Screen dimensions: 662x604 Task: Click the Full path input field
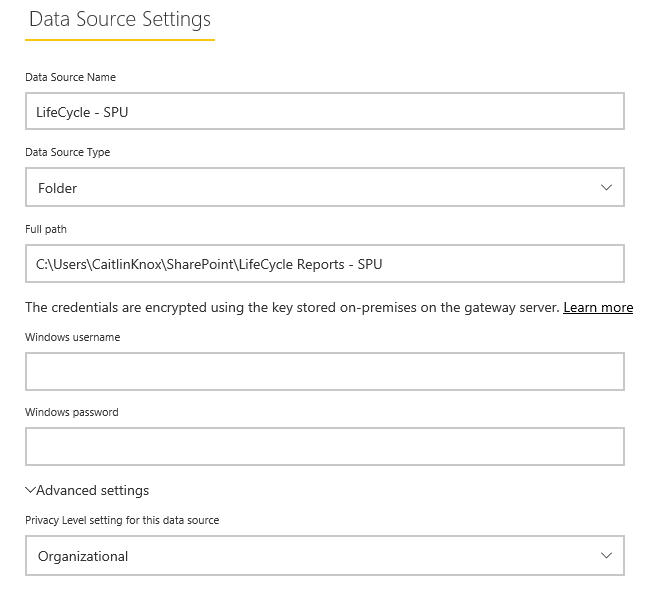(x=325, y=264)
